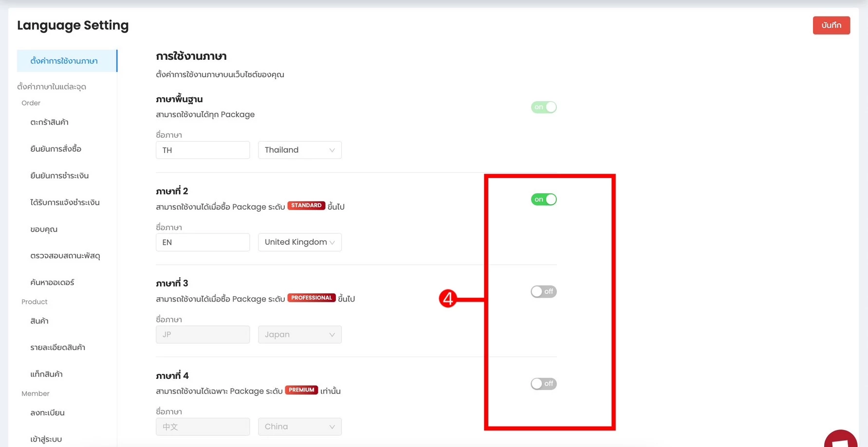The height and width of the screenshot is (447, 868).
Task: Toggle the base language switch
Action: click(x=543, y=107)
